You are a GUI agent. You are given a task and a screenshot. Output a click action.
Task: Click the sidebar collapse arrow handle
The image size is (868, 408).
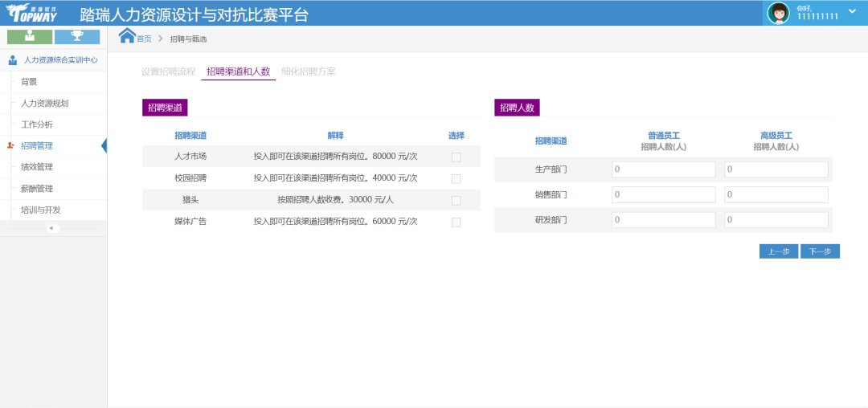(x=51, y=228)
